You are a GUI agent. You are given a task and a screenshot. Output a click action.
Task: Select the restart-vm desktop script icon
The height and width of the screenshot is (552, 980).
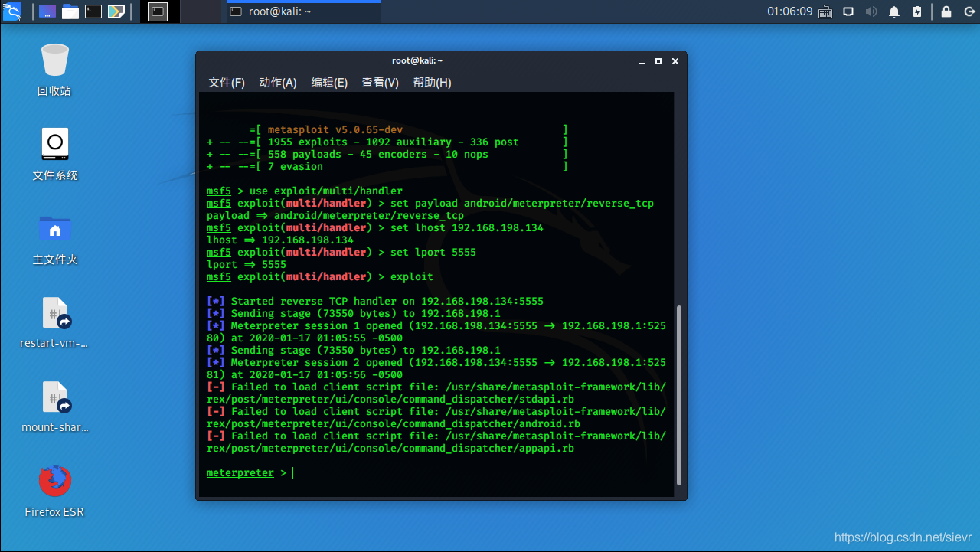coord(54,322)
